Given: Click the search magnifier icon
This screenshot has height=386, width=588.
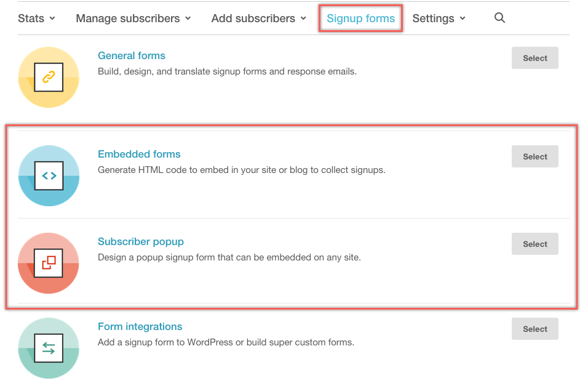Looking at the screenshot, I should pyautogui.click(x=499, y=18).
